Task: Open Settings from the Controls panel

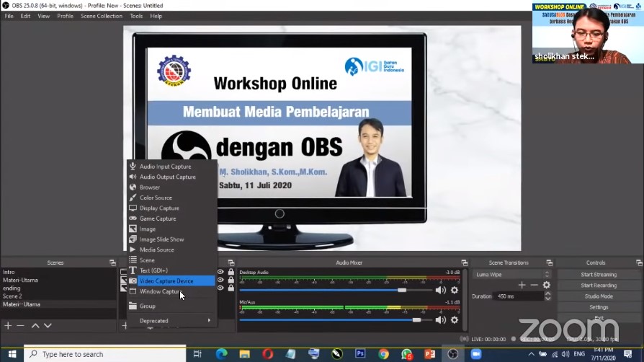Action: 599,307
